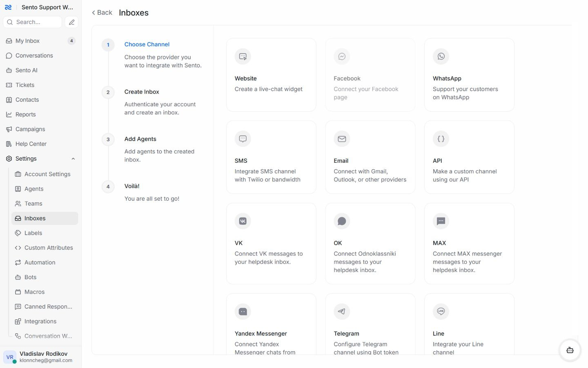Click the Settings gear icon
Viewport: 588px width, 368px height.
click(9, 159)
